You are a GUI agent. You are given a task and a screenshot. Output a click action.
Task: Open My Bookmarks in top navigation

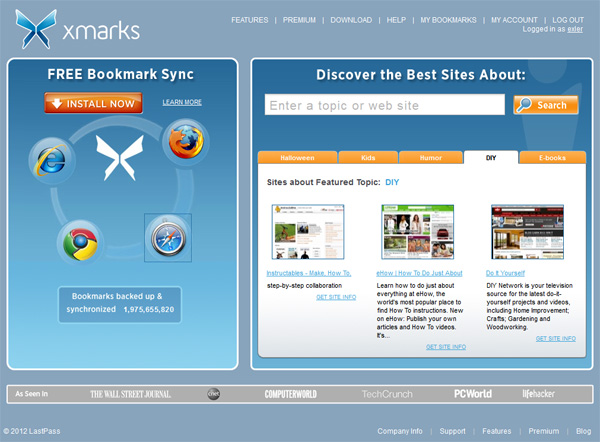[448, 20]
